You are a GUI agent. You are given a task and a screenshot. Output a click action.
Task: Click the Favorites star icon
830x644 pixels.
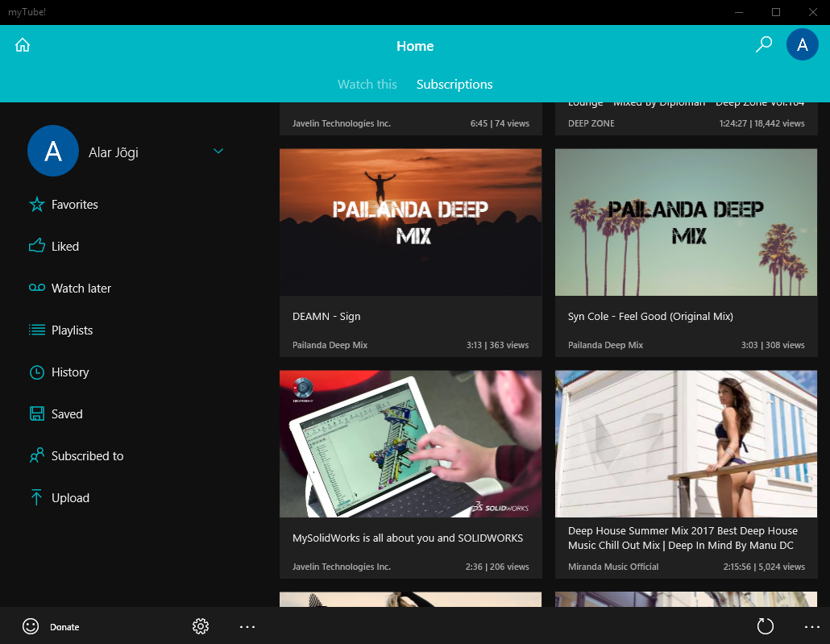click(36, 205)
